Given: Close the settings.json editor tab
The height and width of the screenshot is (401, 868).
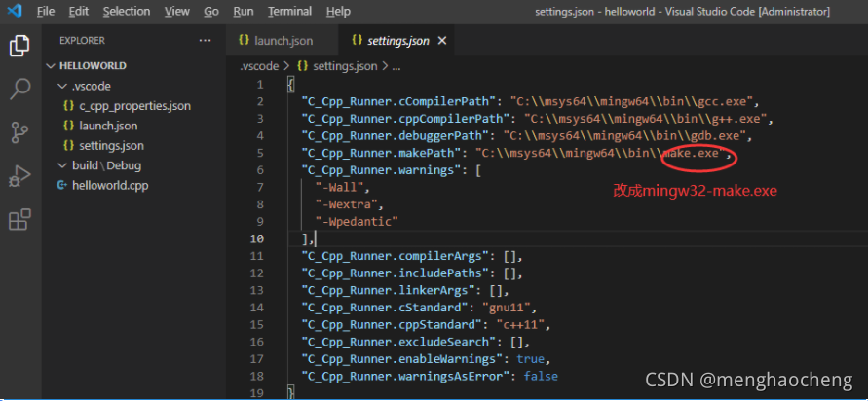Looking at the screenshot, I should point(441,41).
